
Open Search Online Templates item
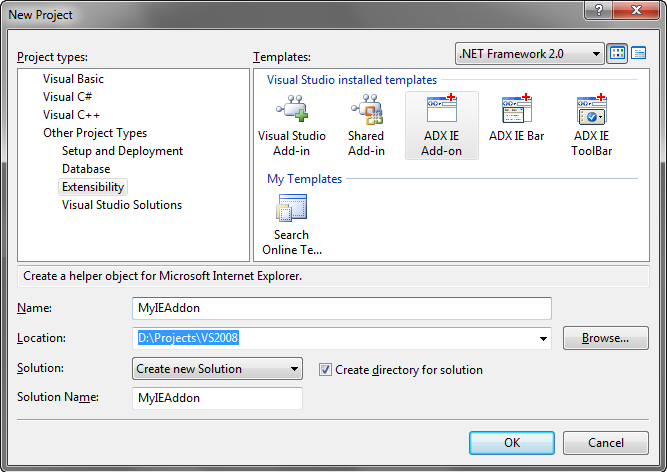(292, 225)
